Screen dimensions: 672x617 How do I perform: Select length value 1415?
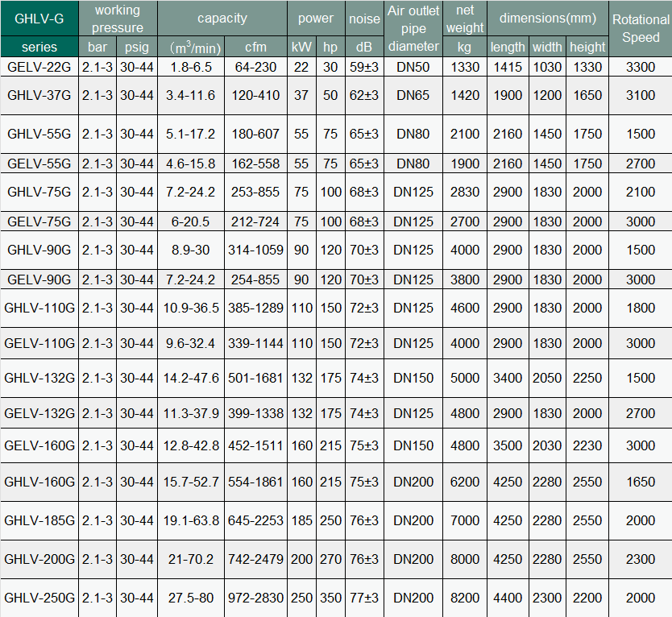tap(508, 67)
